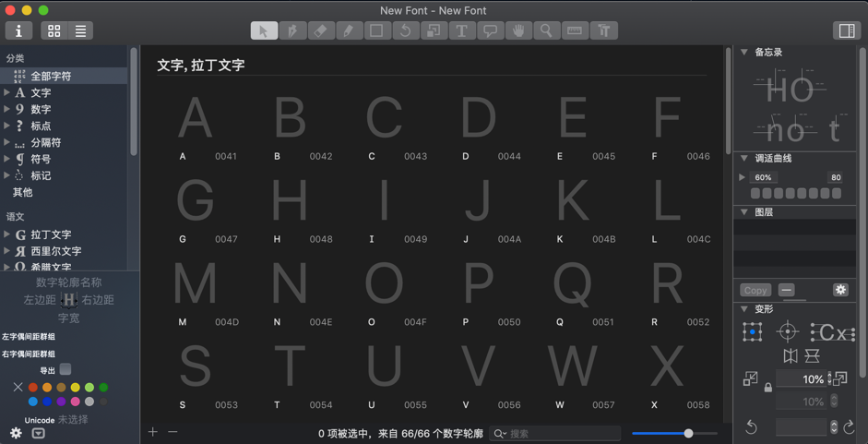Toggle the 导出 export checkbox

click(65, 369)
